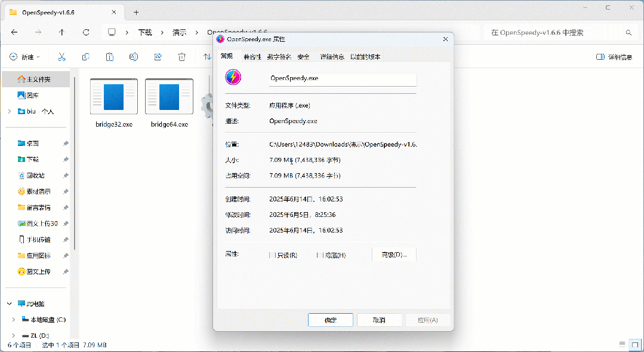Expand the 本地磁盘 (C:) drive node

pos(13,320)
